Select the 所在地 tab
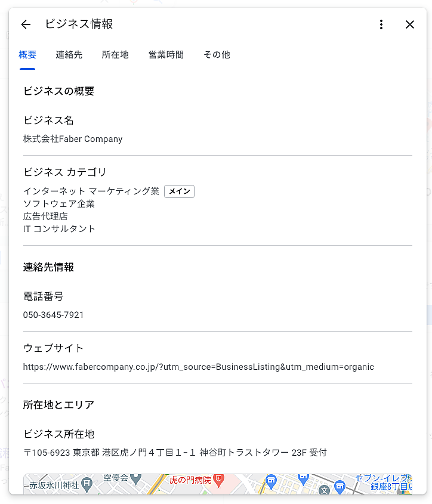432x504 pixels. pyautogui.click(x=115, y=55)
